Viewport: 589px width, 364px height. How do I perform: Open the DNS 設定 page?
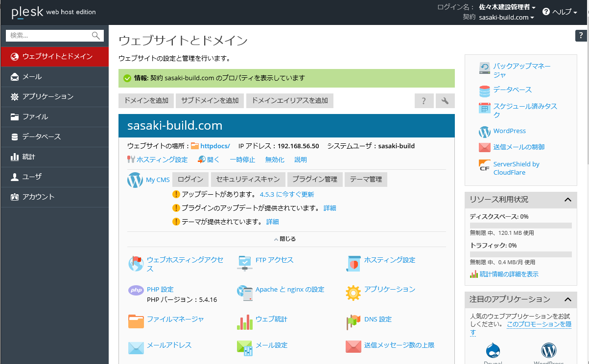pos(377,318)
